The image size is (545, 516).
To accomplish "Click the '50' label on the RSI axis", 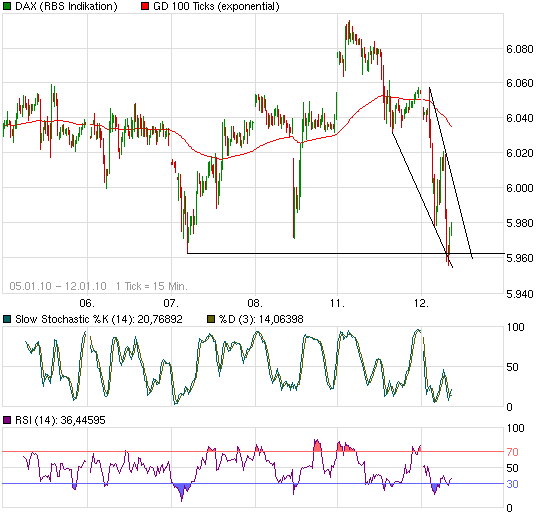I will [x=512, y=468].
